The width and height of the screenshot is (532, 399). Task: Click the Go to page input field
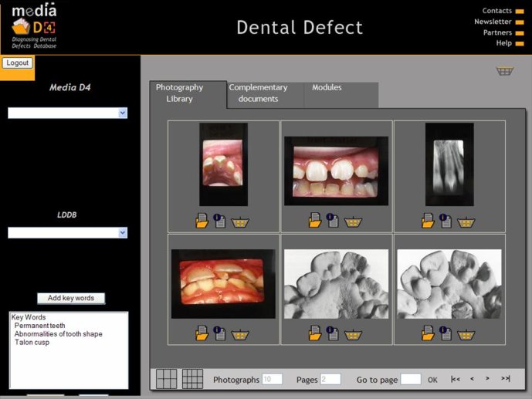pyautogui.click(x=411, y=379)
